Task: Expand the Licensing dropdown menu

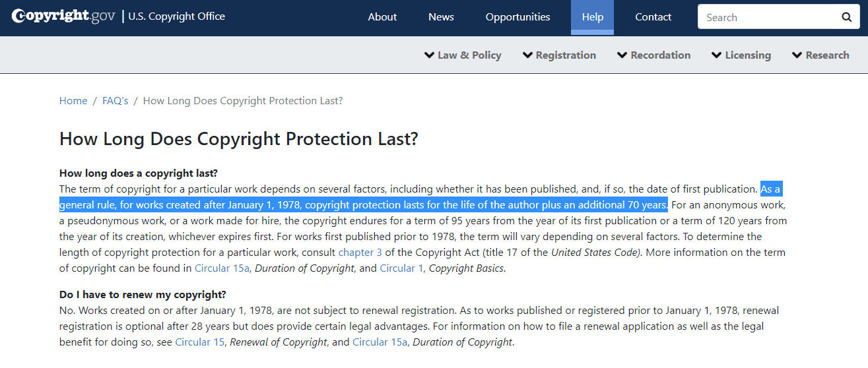Action: click(741, 55)
